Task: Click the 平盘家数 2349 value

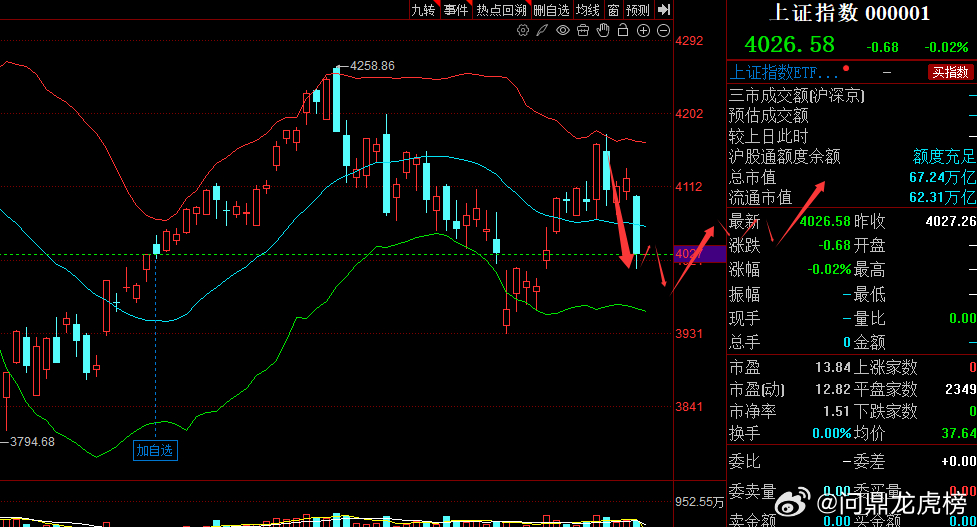Action: (960, 389)
